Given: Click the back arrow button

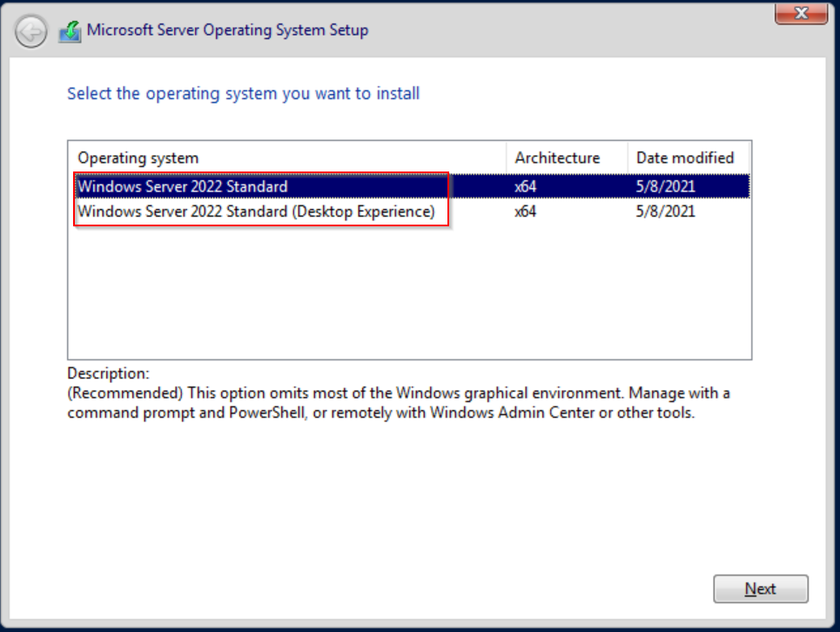Looking at the screenshot, I should pos(31,33).
